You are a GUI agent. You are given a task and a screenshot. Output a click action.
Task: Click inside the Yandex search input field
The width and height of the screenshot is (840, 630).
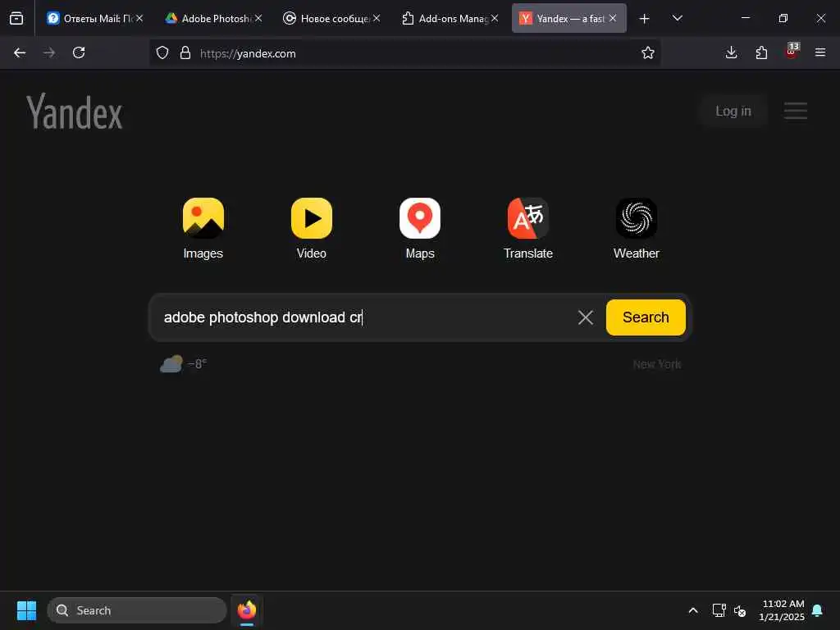click(x=364, y=317)
